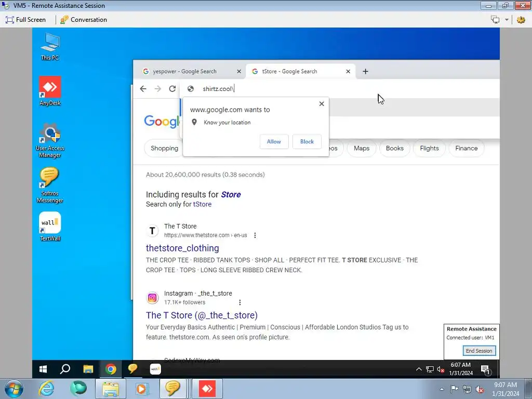Click End Session button

point(479,351)
